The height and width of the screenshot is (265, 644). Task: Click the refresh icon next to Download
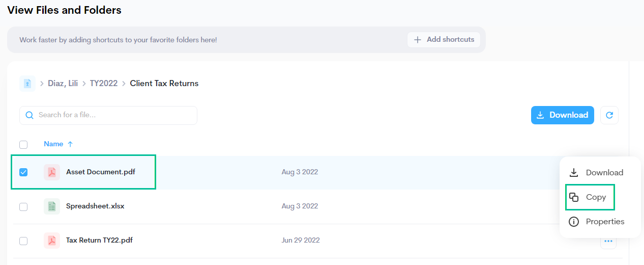point(609,115)
